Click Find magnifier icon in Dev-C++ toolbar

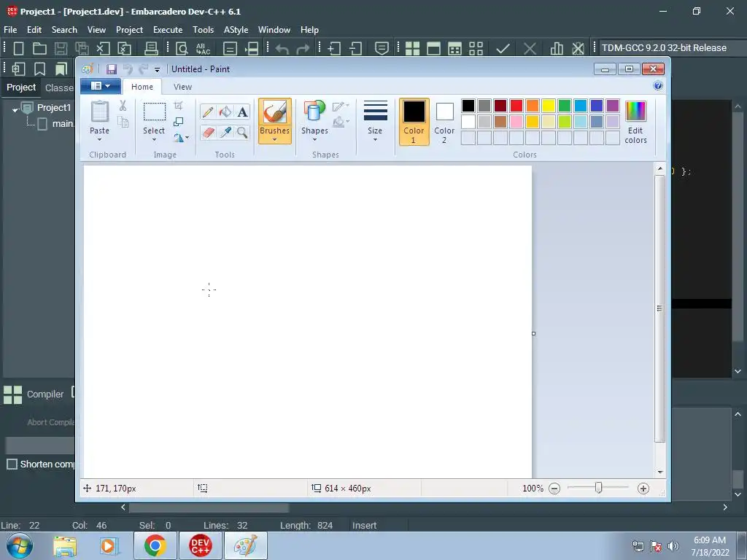click(182, 49)
